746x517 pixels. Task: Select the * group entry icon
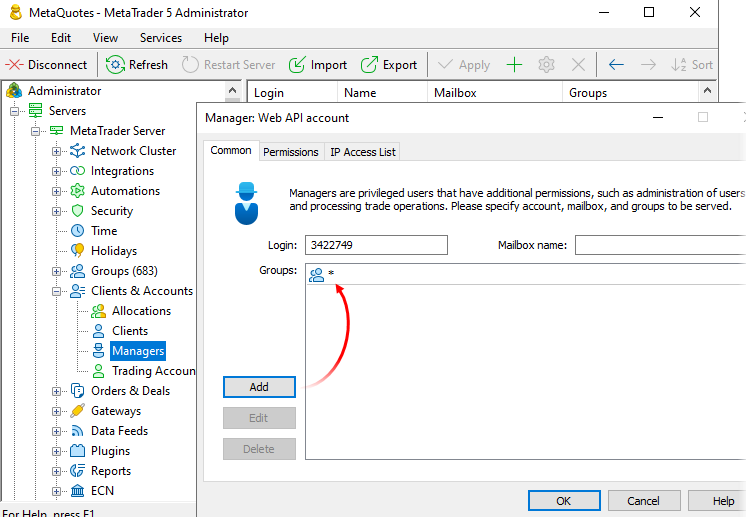(316, 275)
